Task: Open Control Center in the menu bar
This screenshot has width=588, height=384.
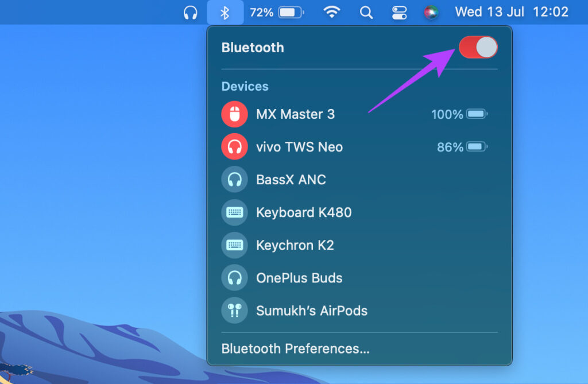Action: point(399,11)
